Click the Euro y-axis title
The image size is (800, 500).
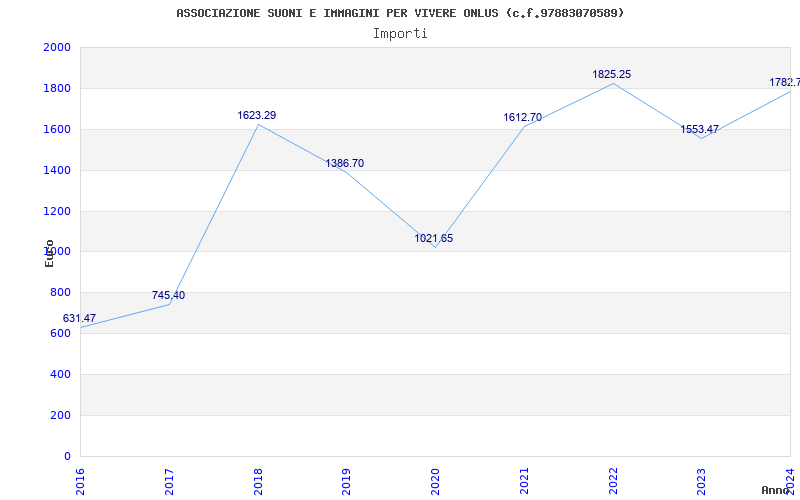(x=49, y=254)
